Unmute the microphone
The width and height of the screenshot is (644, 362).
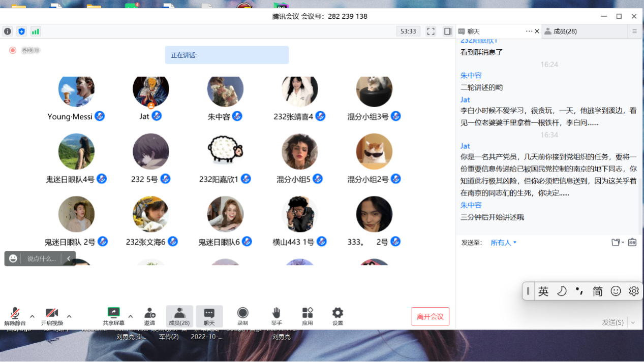[15, 316]
